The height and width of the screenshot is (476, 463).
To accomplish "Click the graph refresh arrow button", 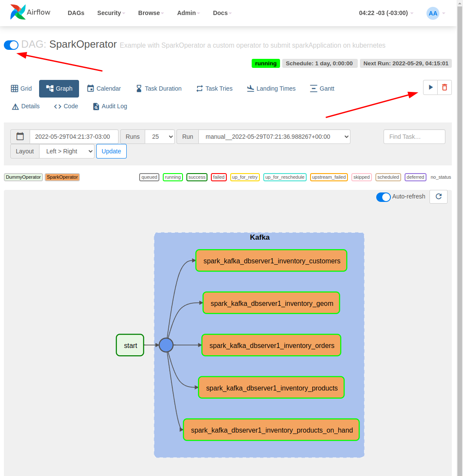I will point(439,196).
